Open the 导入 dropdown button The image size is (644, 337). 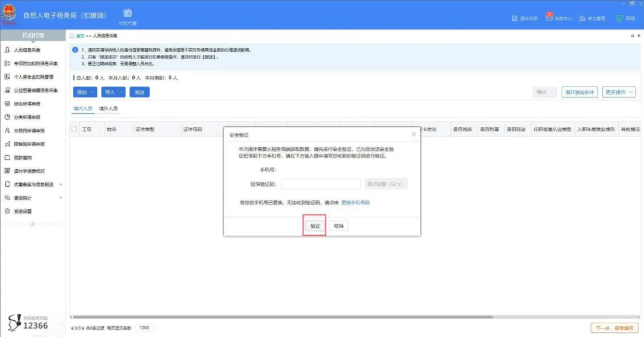point(113,92)
